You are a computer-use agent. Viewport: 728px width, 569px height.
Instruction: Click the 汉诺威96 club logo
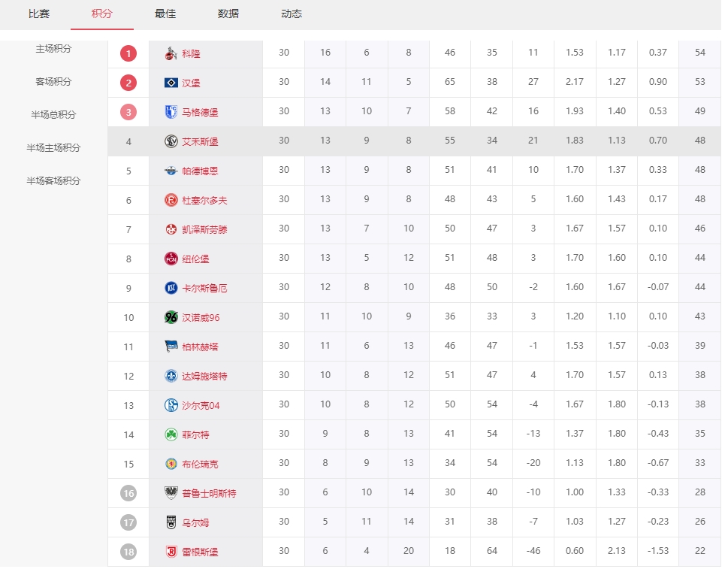(171, 317)
